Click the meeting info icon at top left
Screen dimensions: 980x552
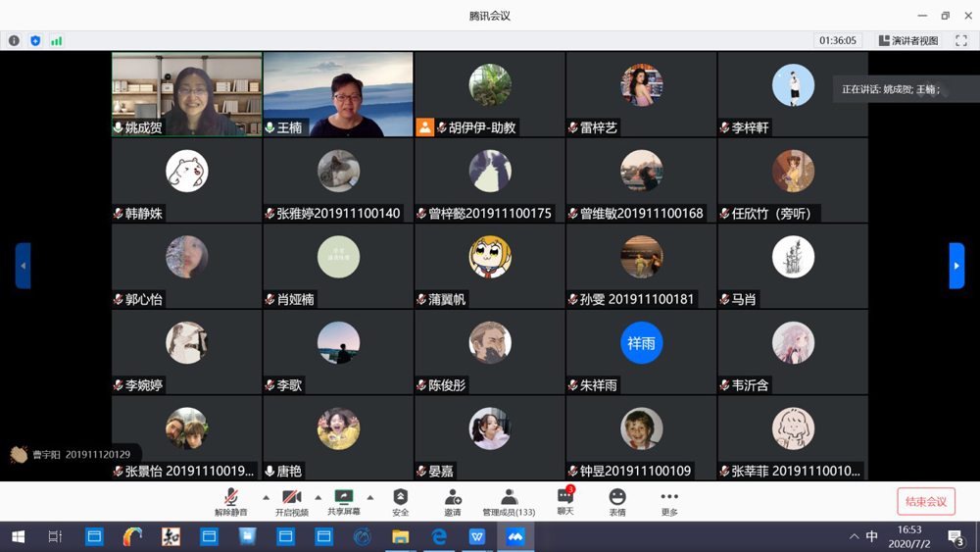coord(14,41)
